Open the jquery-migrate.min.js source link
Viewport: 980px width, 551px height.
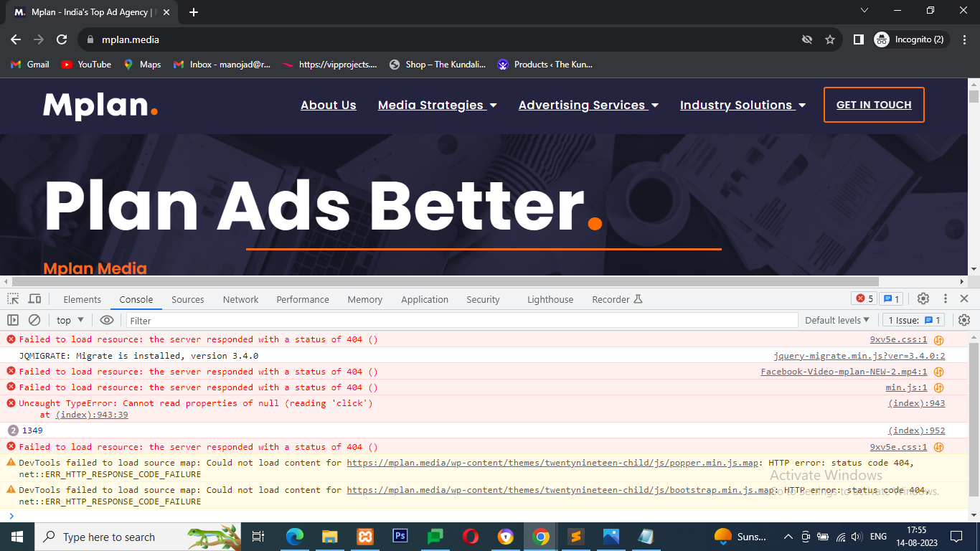tap(859, 356)
